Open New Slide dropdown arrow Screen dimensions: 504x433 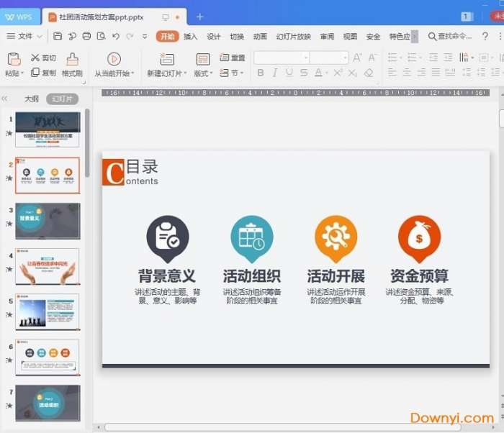185,73
